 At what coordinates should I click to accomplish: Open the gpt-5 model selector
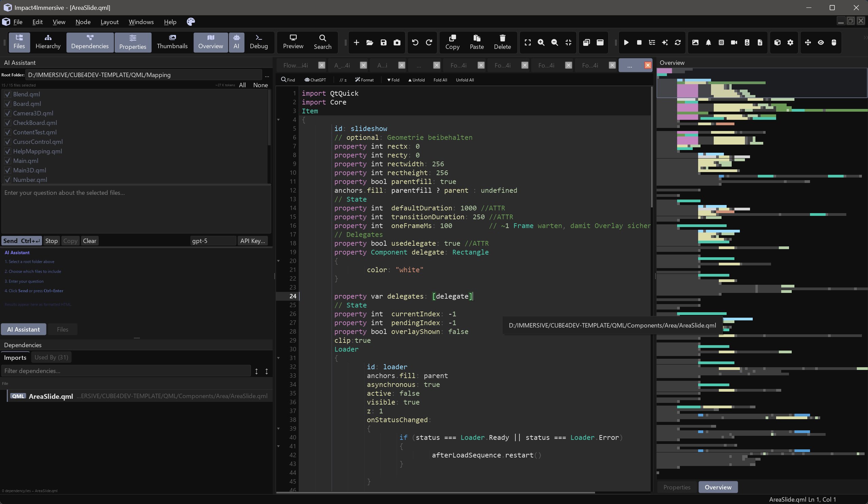[213, 241]
